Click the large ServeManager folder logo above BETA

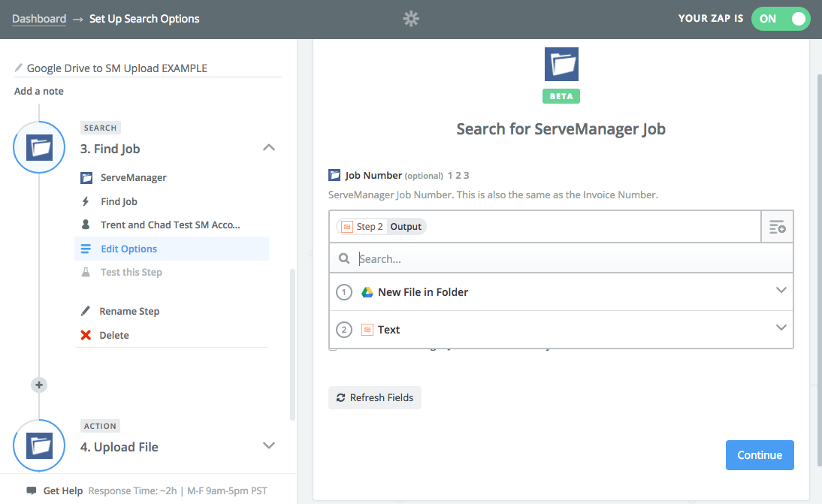[x=561, y=65]
